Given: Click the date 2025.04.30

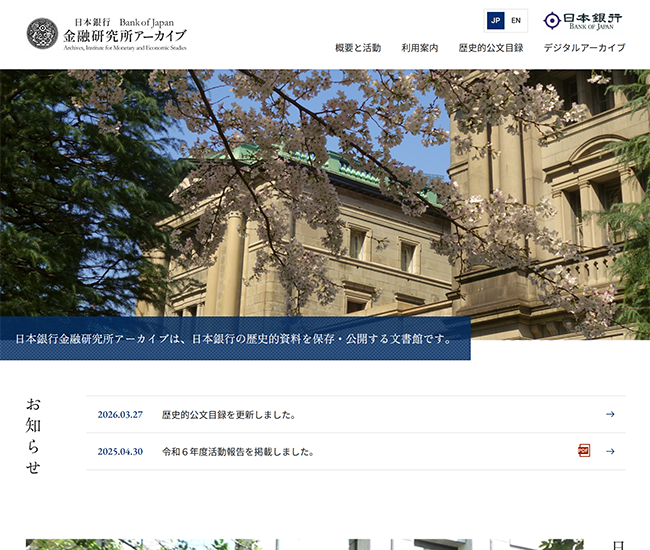Looking at the screenshot, I should [x=120, y=451].
